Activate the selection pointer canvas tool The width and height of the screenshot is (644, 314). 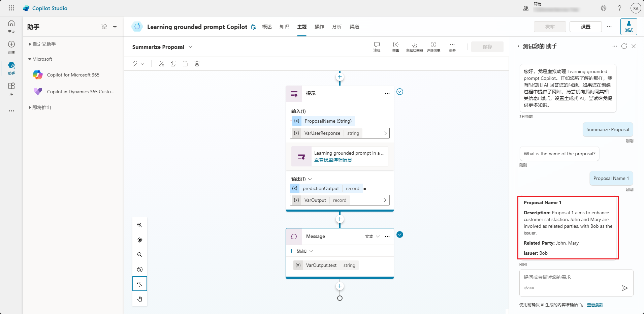tap(140, 284)
